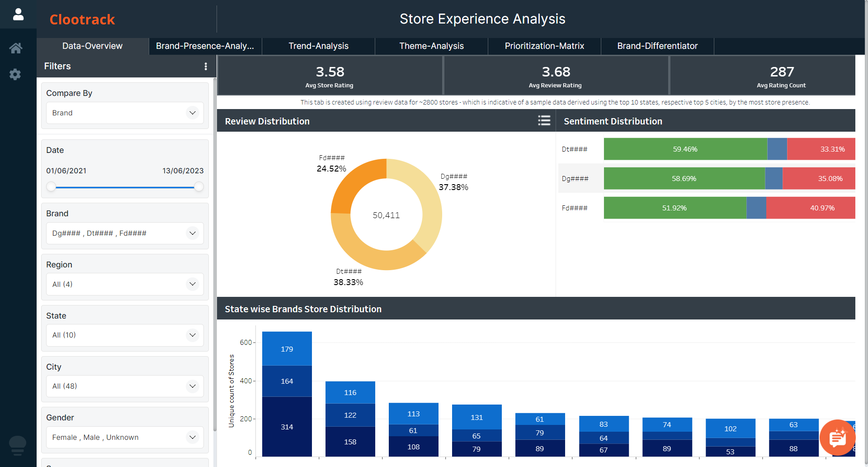Open the orange chat feedback button
Viewport: 868px width, 467px height.
(837, 437)
